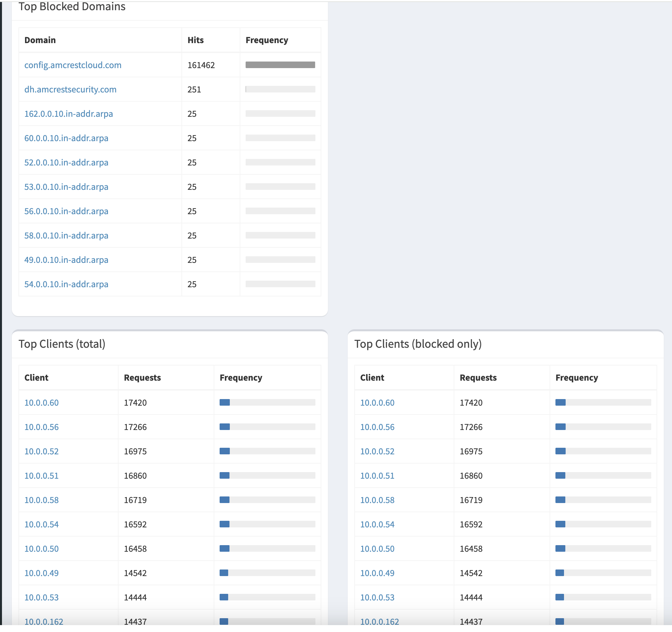Click 60.0.0.10.in-addr.arpa domain link
The width and height of the screenshot is (672, 632).
[66, 138]
